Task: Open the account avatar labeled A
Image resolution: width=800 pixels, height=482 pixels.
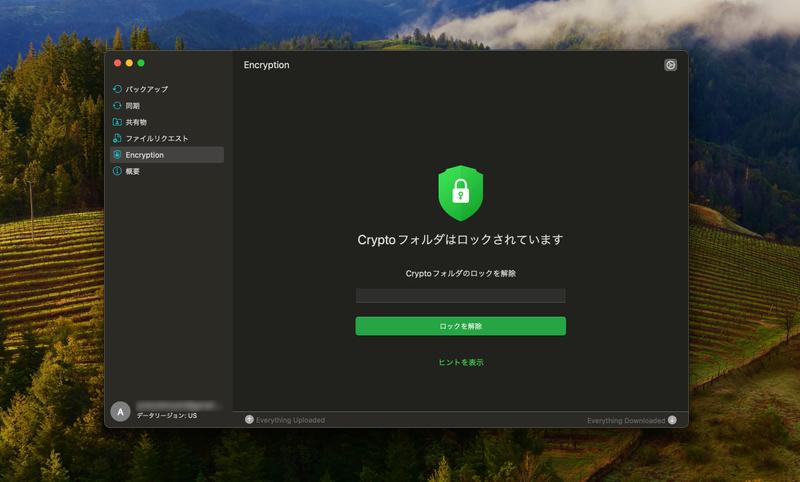Action: coord(120,411)
